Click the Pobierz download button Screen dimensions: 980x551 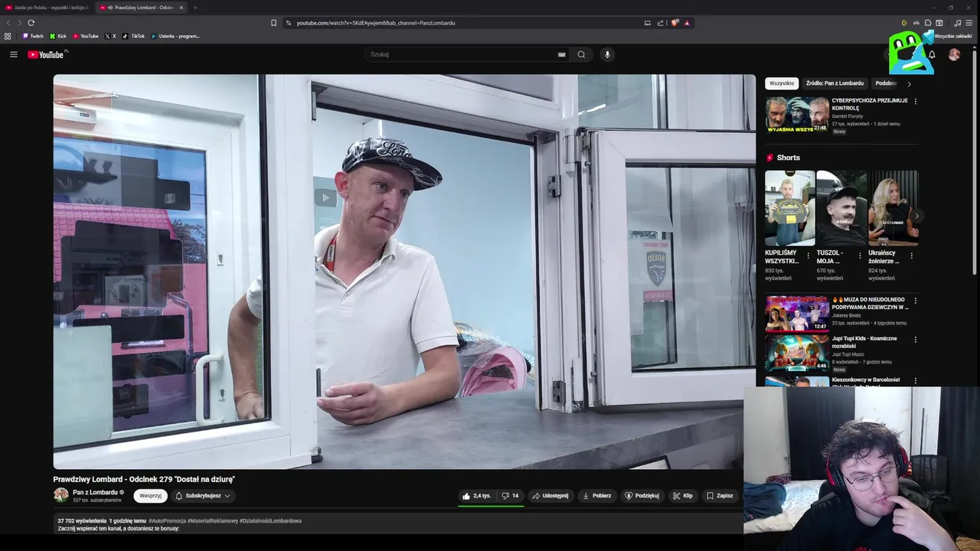point(596,496)
